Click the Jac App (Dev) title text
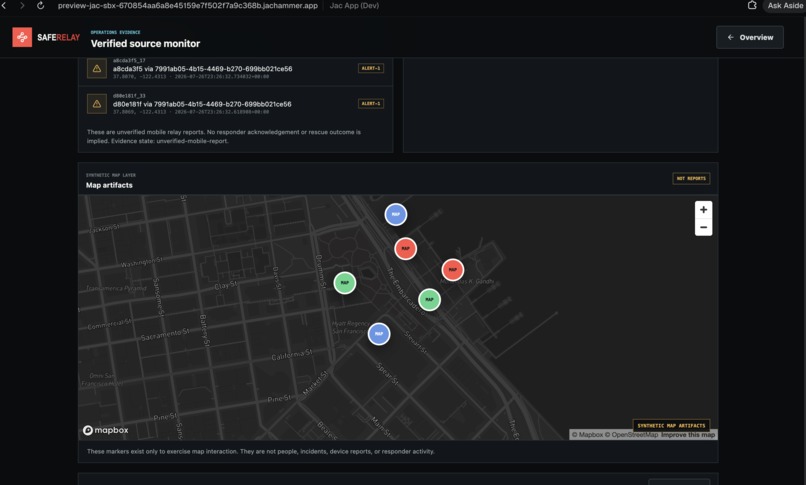The height and width of the screenshot is (485, 806). [354, 6]
